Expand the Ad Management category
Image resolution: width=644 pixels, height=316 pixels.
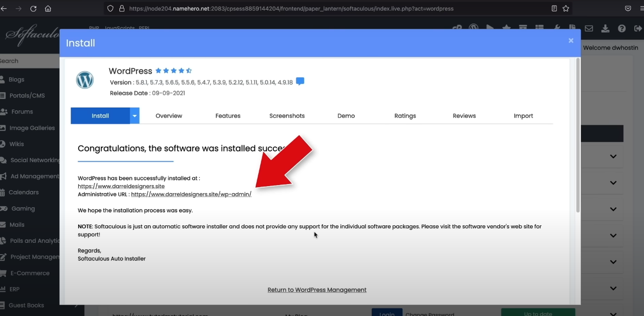[34, 176]
